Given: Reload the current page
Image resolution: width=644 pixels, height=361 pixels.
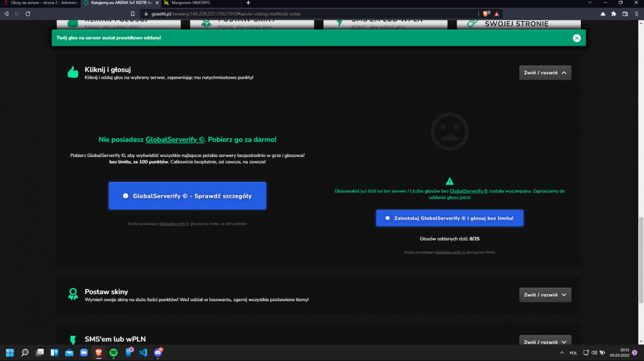Looking at the screenshot, I should [x=28, y=14].
